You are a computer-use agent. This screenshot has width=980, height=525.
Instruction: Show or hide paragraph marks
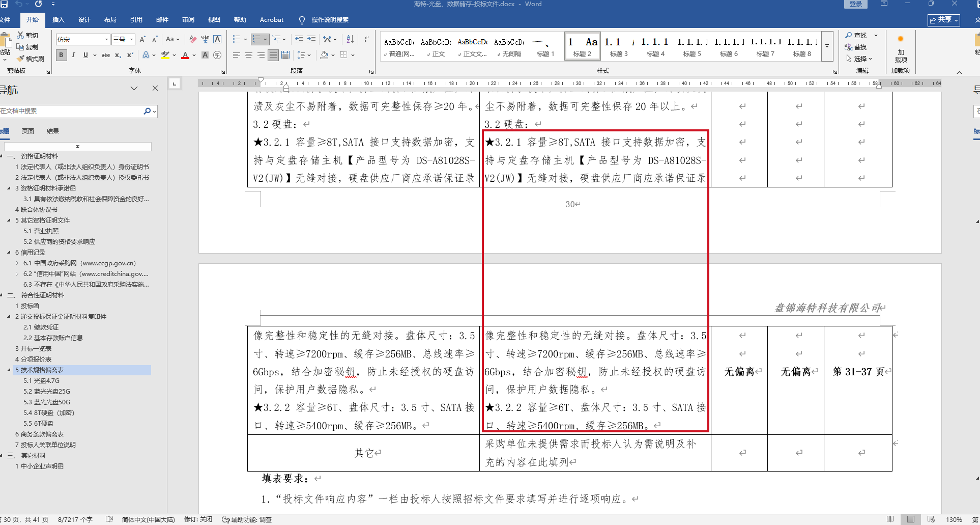pyautogui.click(x=366, y=39)
